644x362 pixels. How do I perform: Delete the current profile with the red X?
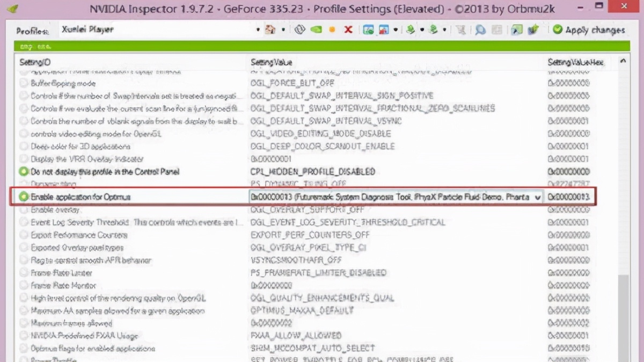point(347,30)
